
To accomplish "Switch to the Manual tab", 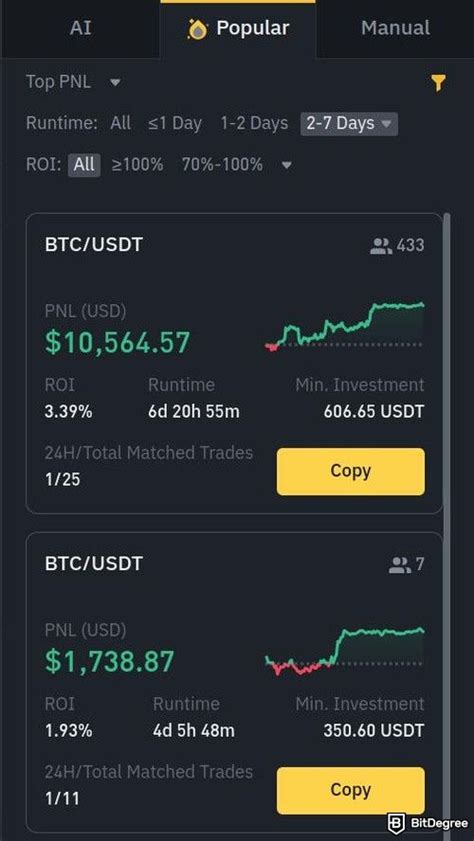I will click(x=395, y=28).
